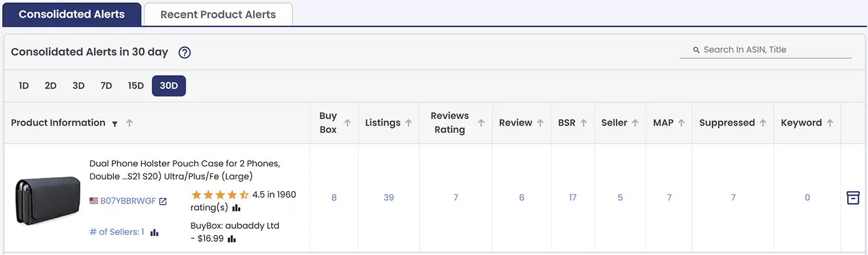The height and width of the screenshot is (255, 868).
Task: Switch to Recent Product Alerts tab
Action: [218, 14]
